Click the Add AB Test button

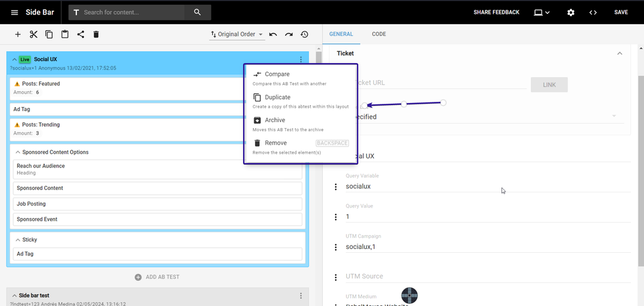(x=157, y=277)
